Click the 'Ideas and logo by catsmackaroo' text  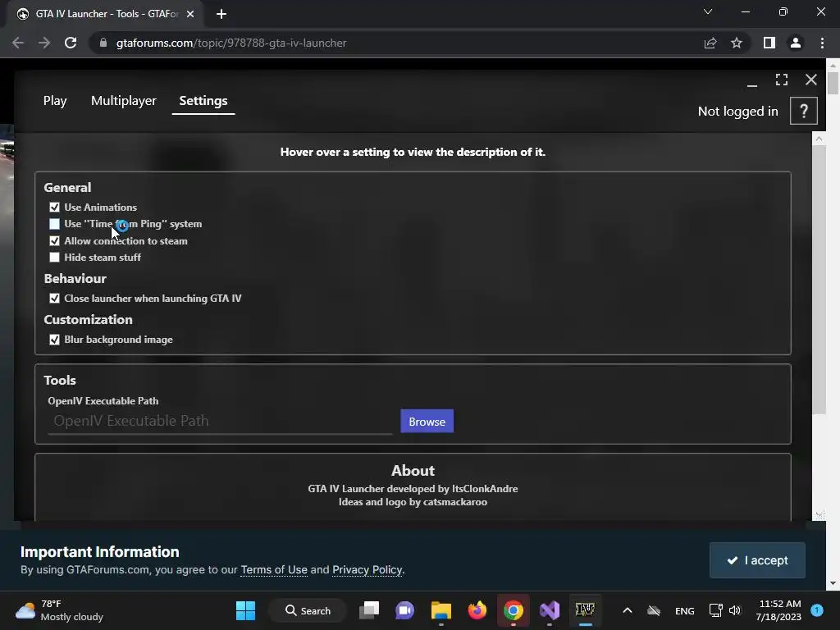tap(413, 502)
